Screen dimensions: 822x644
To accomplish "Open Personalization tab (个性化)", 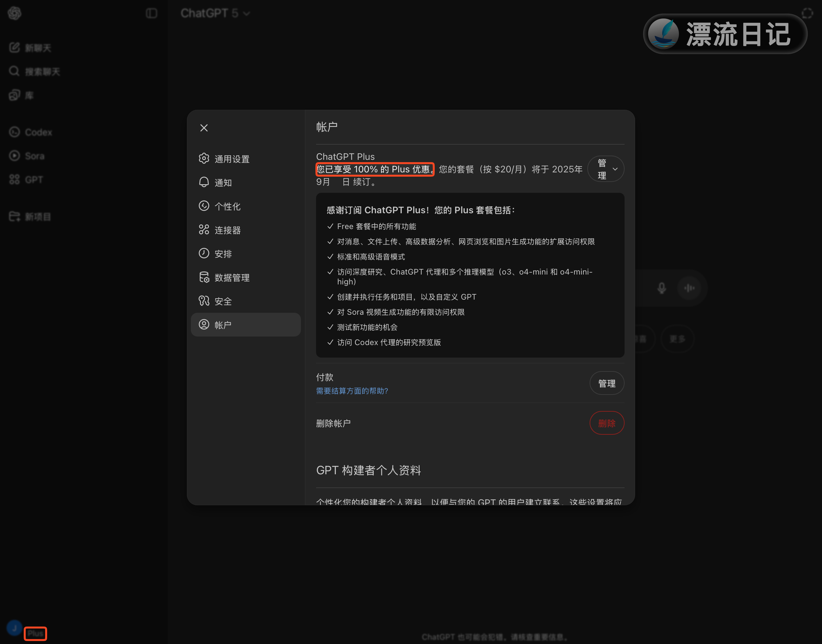I will 246,206.
